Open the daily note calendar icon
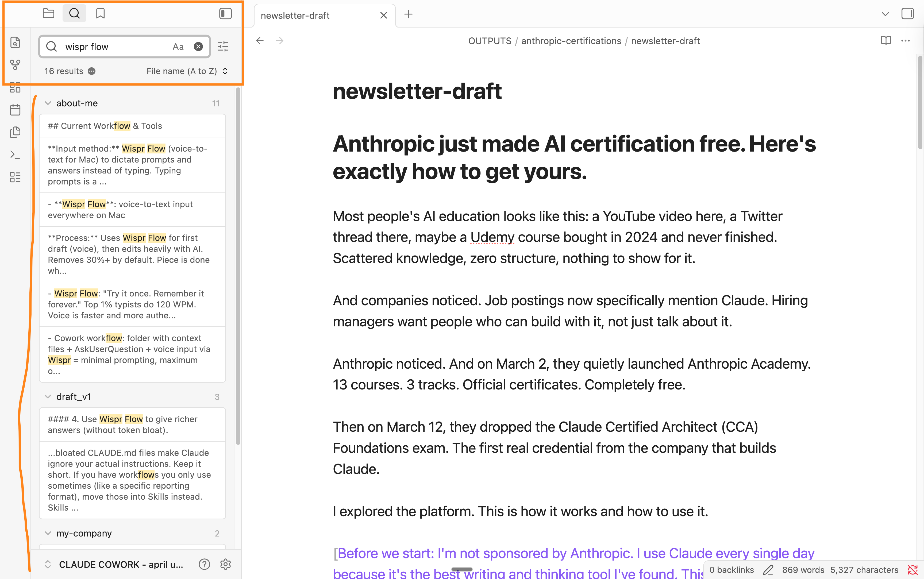 (15, 110)
